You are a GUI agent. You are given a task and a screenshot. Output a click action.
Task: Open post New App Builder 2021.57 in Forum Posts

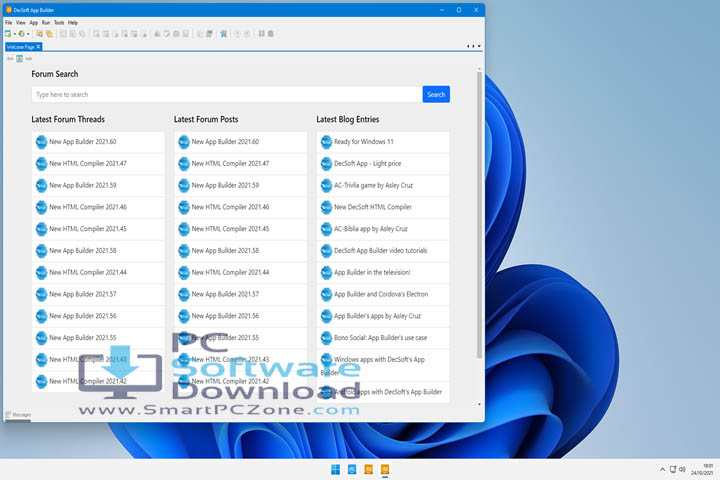click(241, 294)
